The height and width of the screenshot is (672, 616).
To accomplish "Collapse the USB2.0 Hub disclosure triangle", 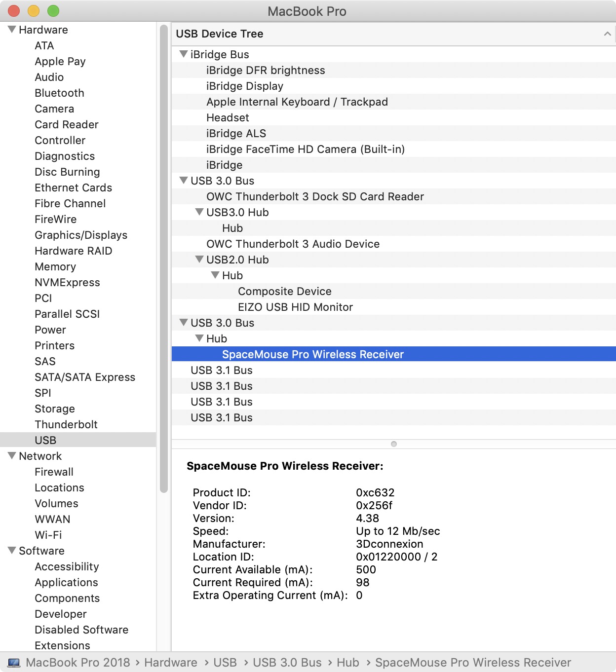I will 199,259.
